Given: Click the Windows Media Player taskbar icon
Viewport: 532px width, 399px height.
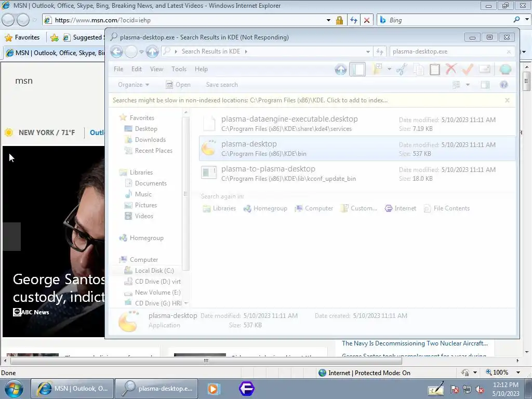Looking at the screenshot, I should 214,389.
